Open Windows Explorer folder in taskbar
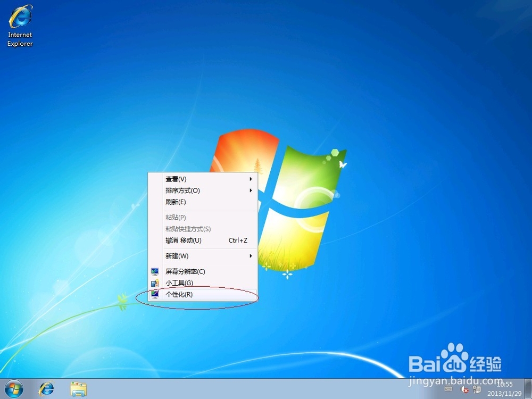Image resolution: width=532 pixels, height=399 pixels. tap(78, 389)
